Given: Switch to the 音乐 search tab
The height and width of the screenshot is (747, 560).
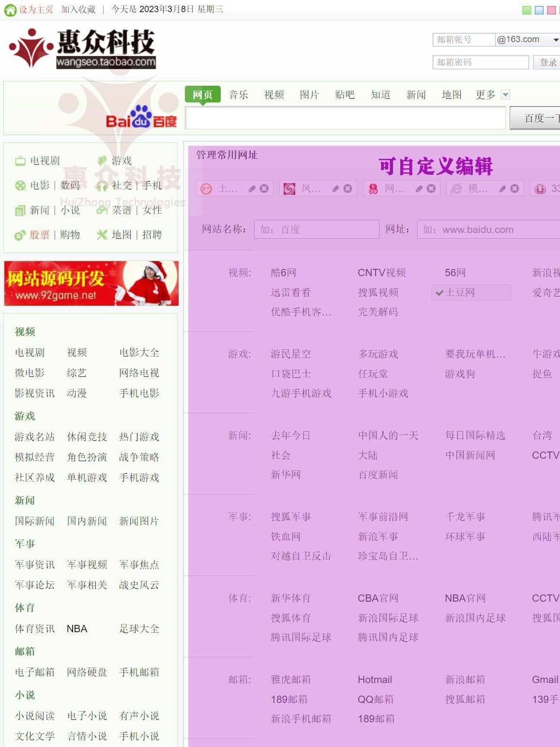Looking at the screenshot, I should pyautogui.click(x=239, y=94).
